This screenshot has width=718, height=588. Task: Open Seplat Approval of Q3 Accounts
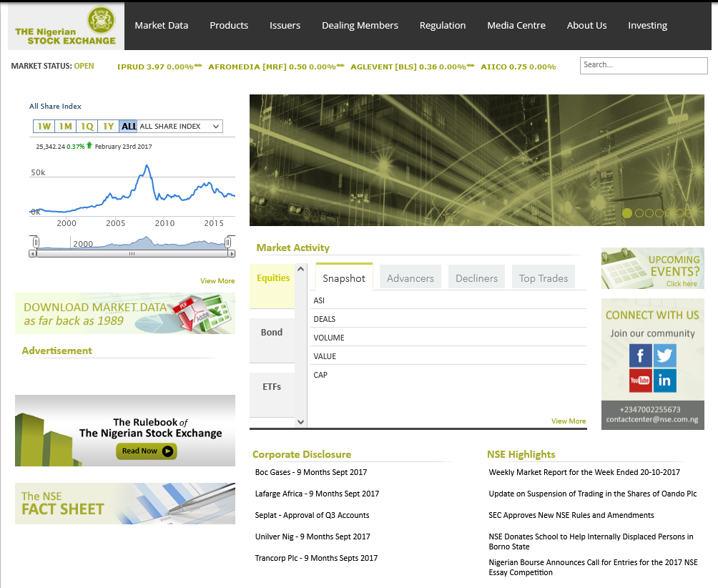click(312, 515)
